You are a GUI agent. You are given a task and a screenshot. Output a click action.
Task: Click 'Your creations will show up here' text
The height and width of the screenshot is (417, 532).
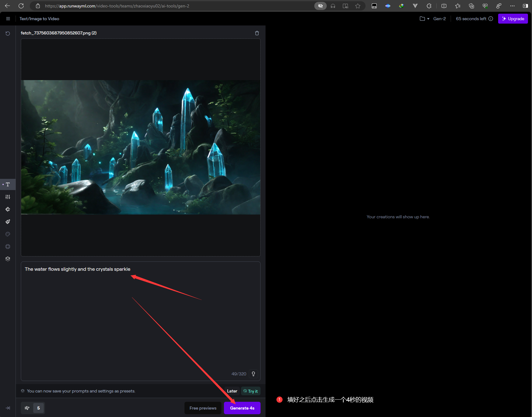pos(398,217)
